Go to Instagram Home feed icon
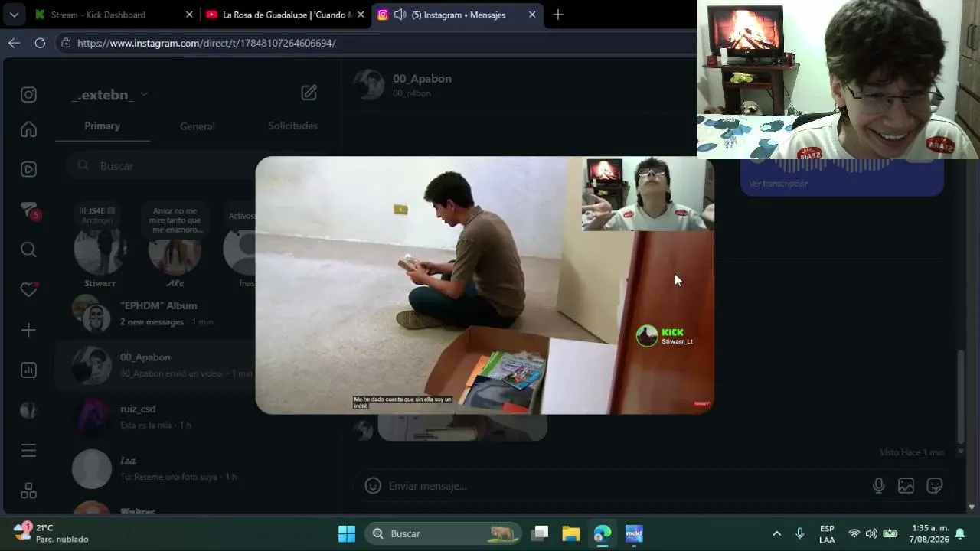This screenshot has height=551, width=980. coord(28,130)
